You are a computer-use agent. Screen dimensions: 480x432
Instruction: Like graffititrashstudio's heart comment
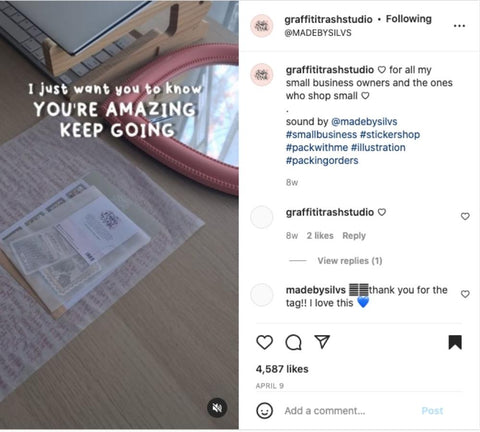coord(465,216)
